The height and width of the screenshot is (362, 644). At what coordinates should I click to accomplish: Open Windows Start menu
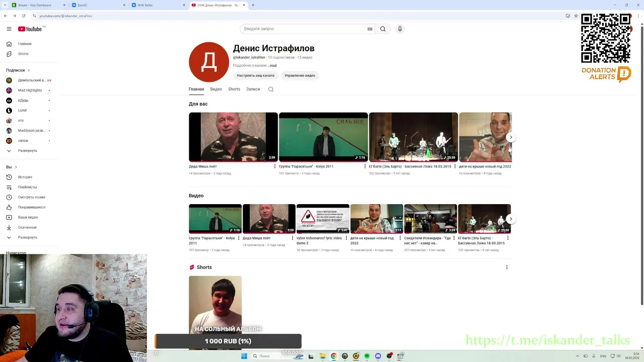pos(244,356)
